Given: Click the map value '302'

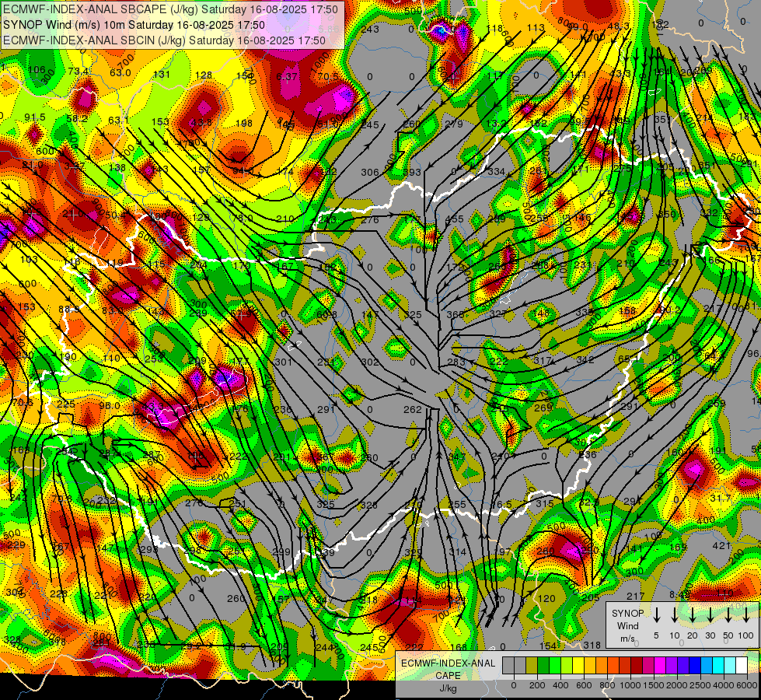Looking at the screenshot, I should pos(370,362).
